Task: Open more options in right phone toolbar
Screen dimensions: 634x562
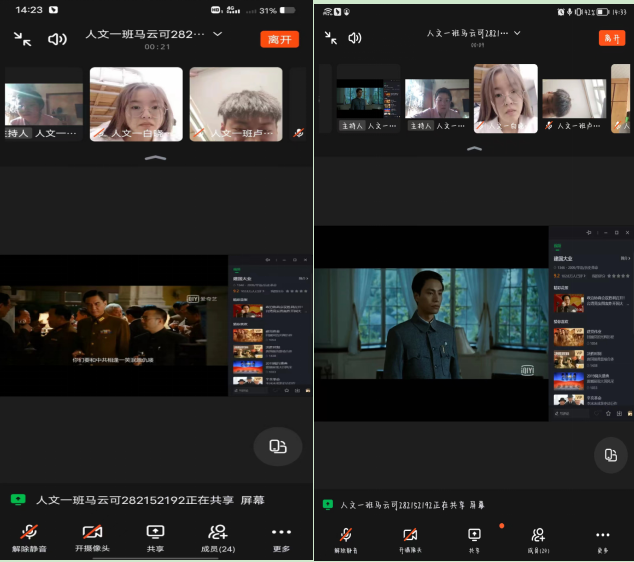Action: click(602, 540)
